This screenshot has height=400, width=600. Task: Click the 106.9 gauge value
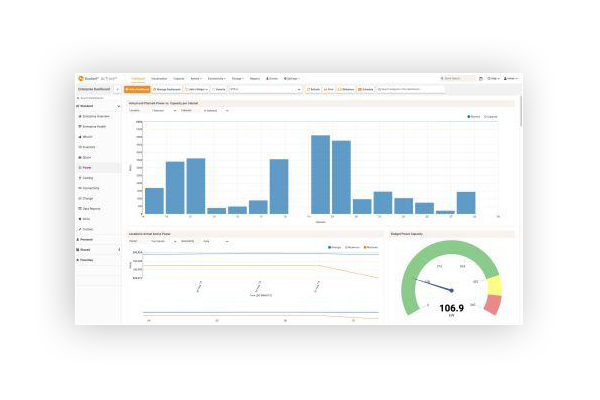[452, 308]
